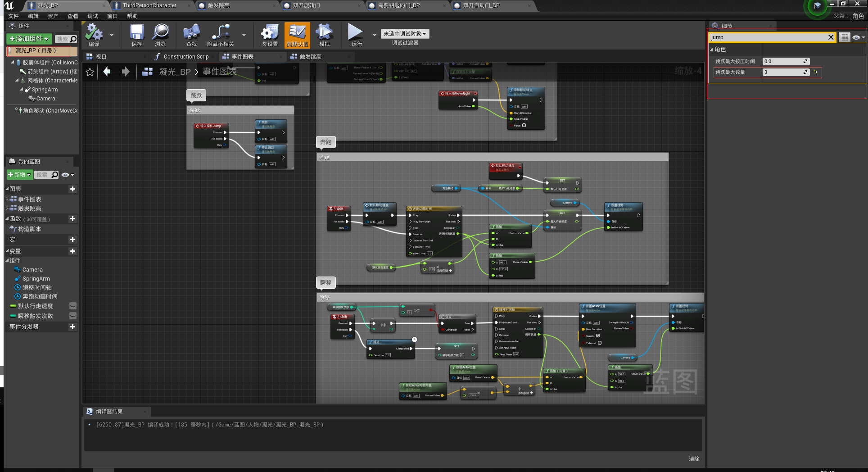
Task: Add a new variable with 变量 plus button
Action: pos(72,251)
